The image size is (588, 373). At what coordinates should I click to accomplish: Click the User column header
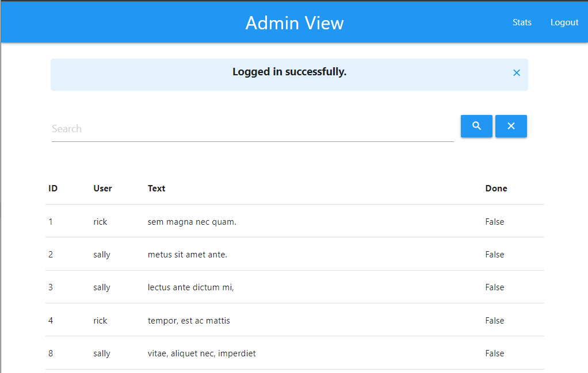tap(102, 188)
